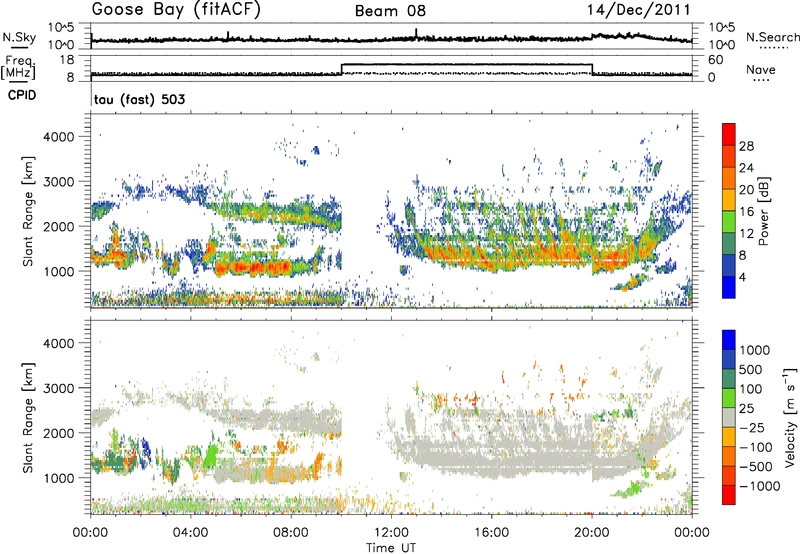Click the light green 12–16 dB swatch
Viewport: 800px width, 554px height.
pyautogui.click(x=729, y=222)
